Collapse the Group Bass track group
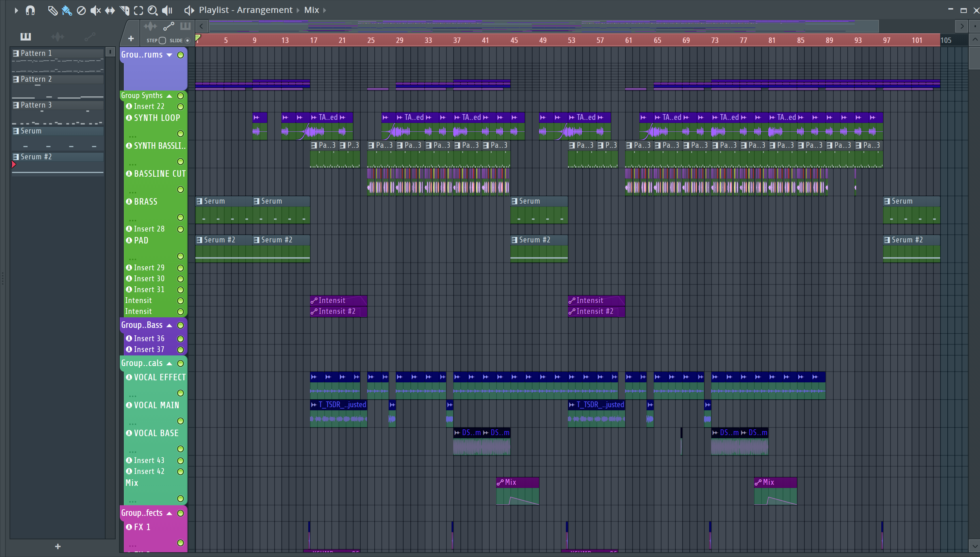This screenshot has height=557, width=980. tap(169, 325)
